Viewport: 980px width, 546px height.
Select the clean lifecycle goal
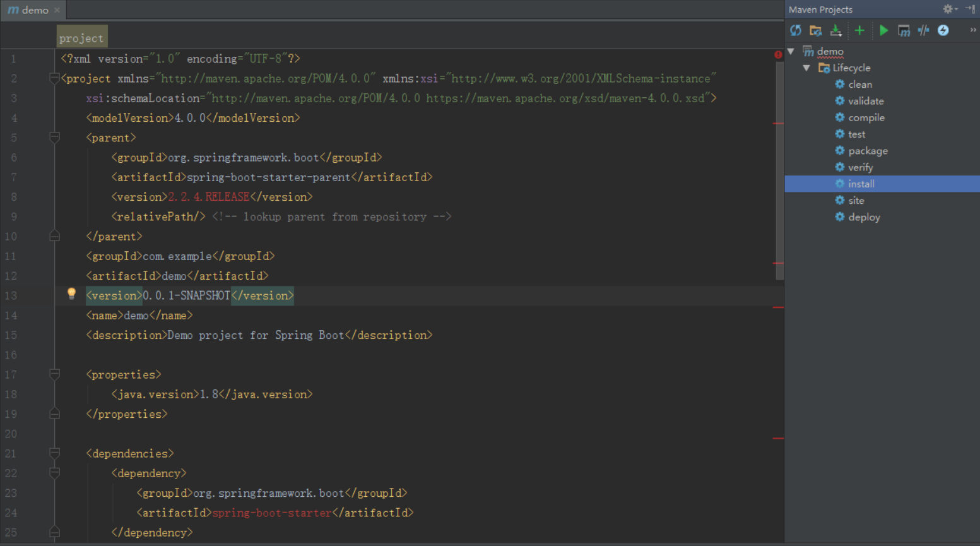[859, 84]
